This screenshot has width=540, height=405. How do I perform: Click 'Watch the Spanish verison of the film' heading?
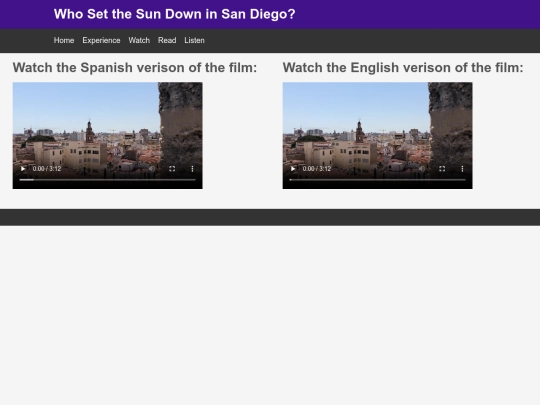135,68
